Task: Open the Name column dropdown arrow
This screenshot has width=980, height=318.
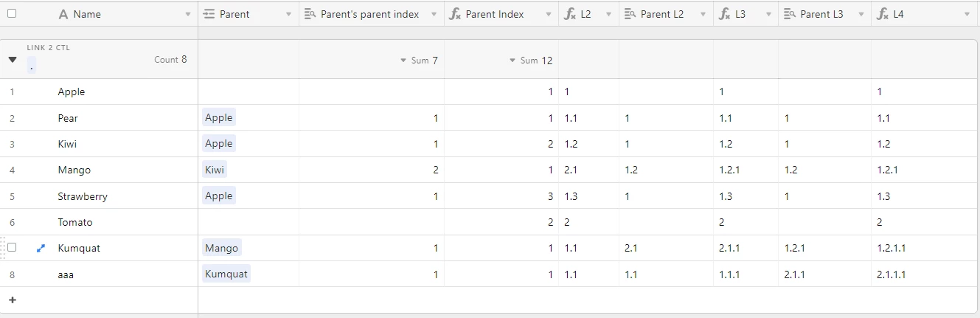Action: 187,15
